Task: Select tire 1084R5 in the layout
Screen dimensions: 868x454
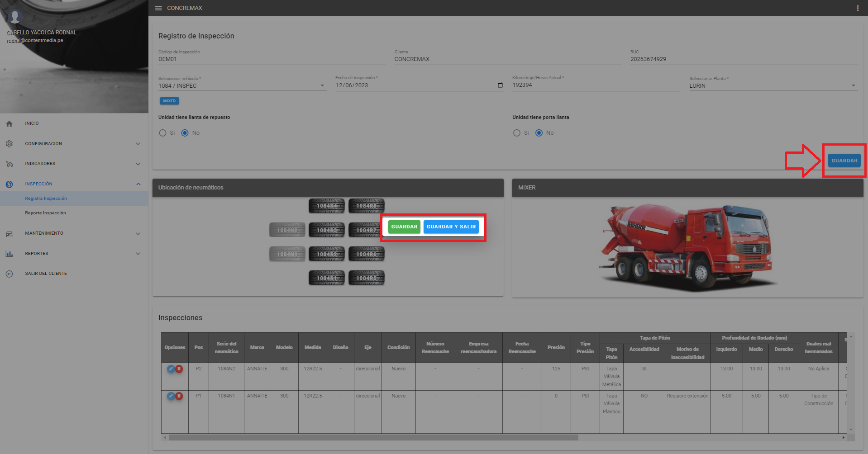Action: [366, 278]
